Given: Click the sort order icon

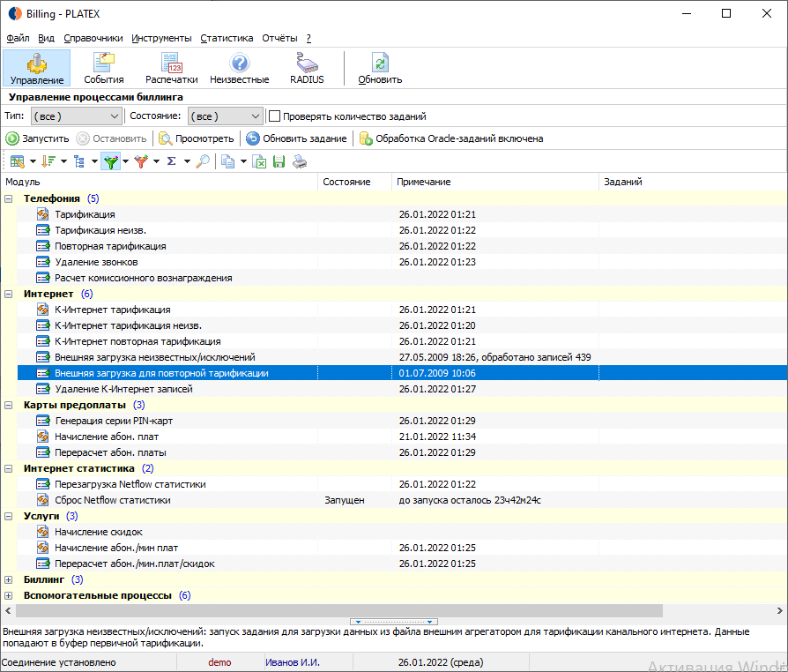Looking at the screenshot, I should pos(48,161).
